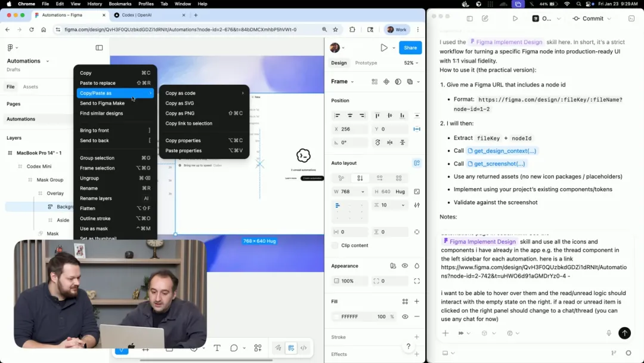Select Copy link to selection
Image resolution: width=644 pixels, height=363 pixels.
pos(204,124)
